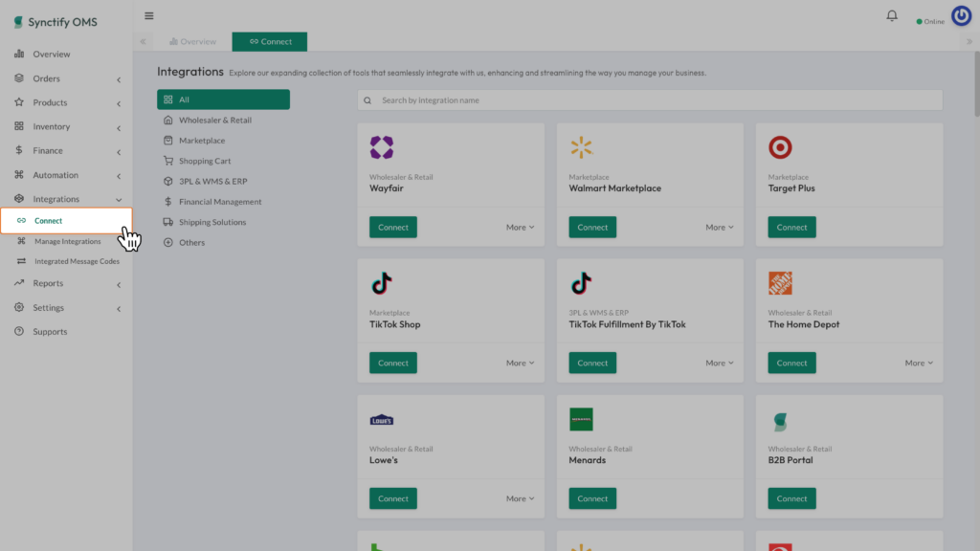Image resolution: width=980 pixels, height=551 pixels.
Task: Click the Overview chart icon in sidebar
Action: point(19,54)
